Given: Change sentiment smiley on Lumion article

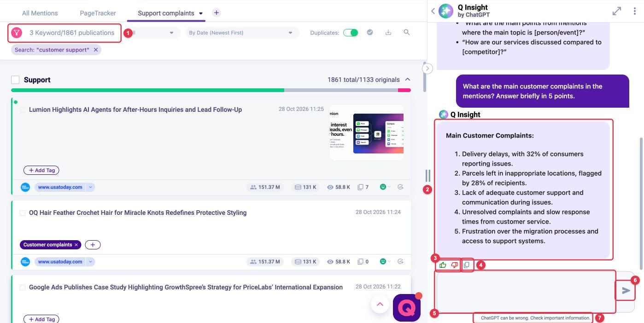Looking at the screenshot, I should [x=384, y=187].
